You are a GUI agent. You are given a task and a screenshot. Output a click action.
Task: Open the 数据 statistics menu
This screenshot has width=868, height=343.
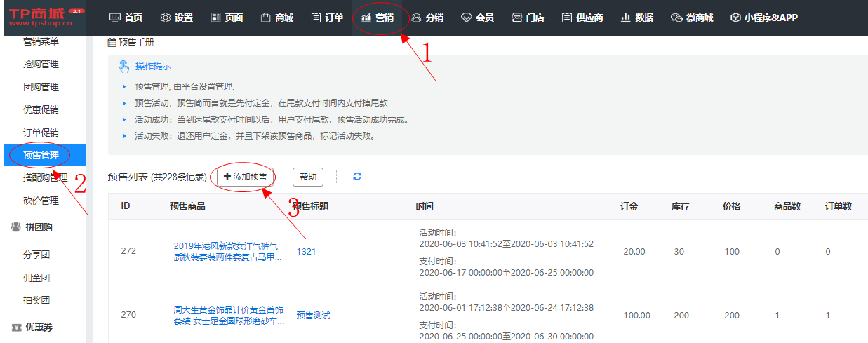637,18
